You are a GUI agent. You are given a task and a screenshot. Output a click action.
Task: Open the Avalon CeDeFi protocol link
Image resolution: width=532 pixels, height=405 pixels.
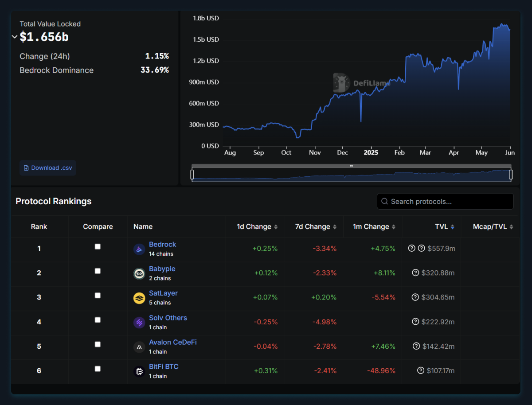pos(173,342)
